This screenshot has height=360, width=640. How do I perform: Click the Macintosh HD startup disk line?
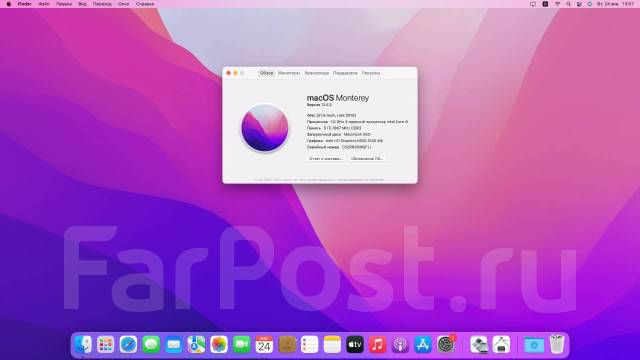[x=339, y=134]
